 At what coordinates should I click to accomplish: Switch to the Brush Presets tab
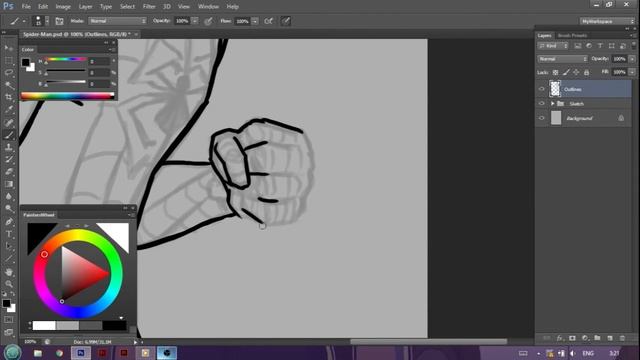click(x=572, y=36)
